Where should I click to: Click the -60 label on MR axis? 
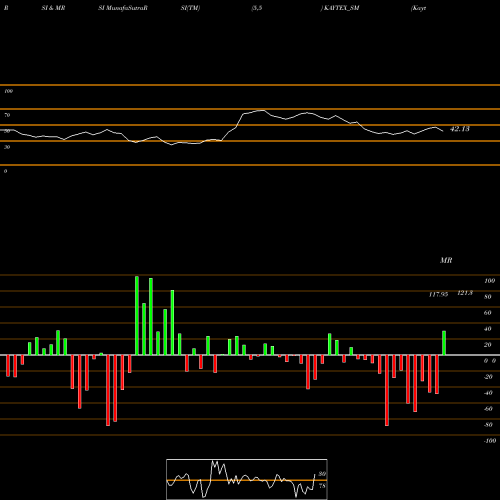[488, 409]
